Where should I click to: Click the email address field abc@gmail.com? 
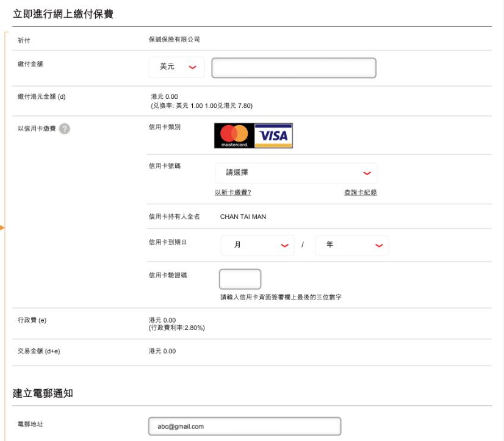click(245, 426)
